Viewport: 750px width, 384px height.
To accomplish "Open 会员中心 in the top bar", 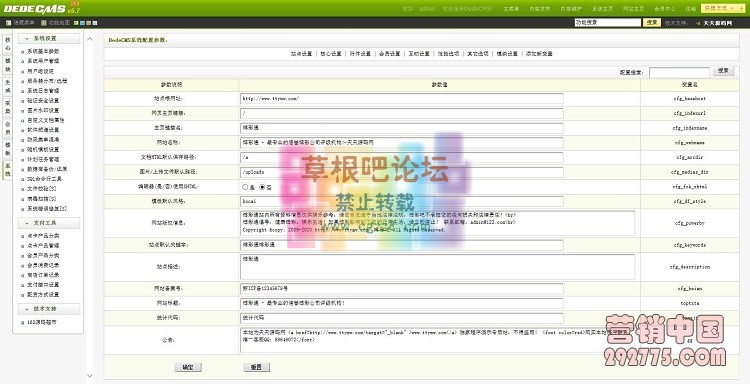I will pos(664,9).
